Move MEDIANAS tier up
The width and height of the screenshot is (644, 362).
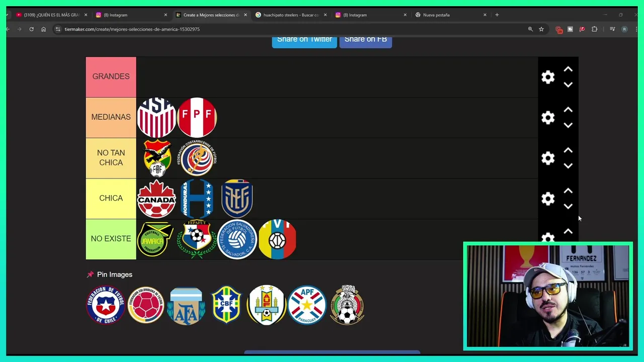[568, 110]
